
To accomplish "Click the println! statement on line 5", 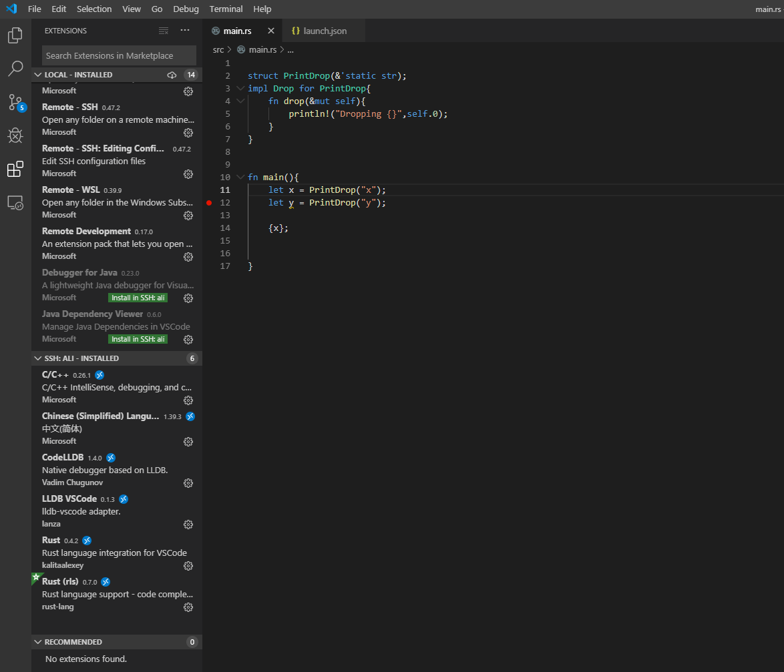I will point(368,114).
